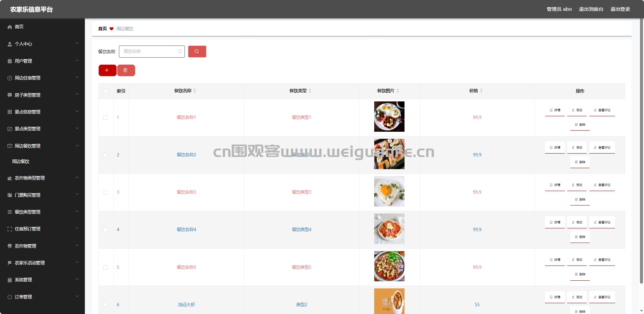
Task: Open waffle food image in row 1
Action: pyautogui.click(x=389, y=117)
